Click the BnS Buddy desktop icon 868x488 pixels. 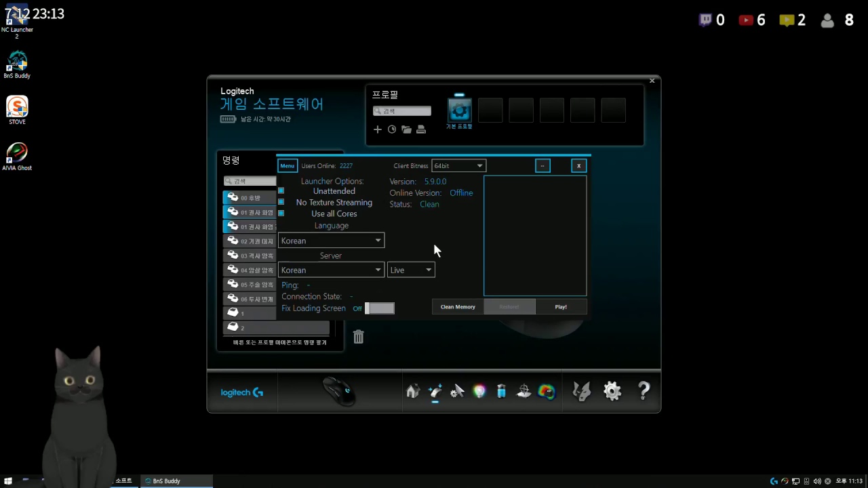17,65
